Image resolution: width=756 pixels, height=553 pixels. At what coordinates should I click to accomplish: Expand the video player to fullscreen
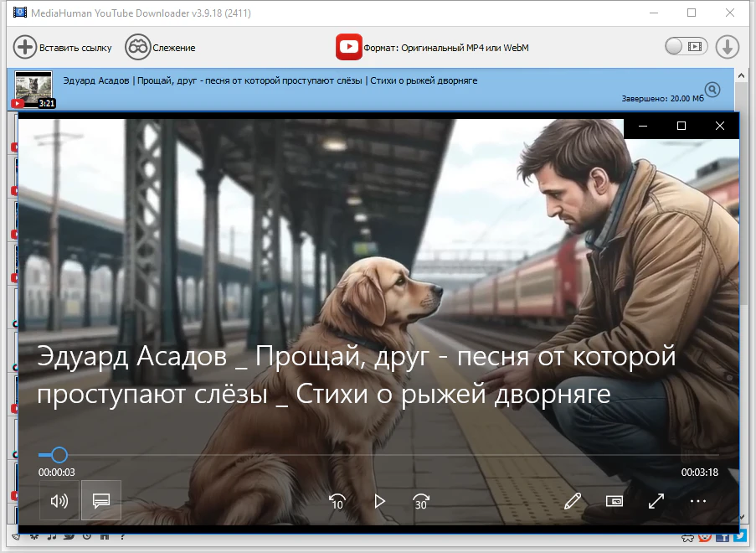click(x=656, y=501)
